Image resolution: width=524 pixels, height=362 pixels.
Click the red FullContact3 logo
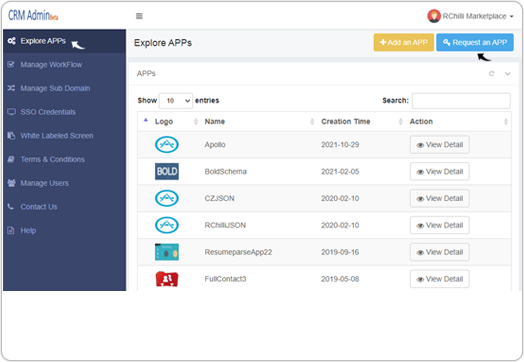(x=167, y=279)
